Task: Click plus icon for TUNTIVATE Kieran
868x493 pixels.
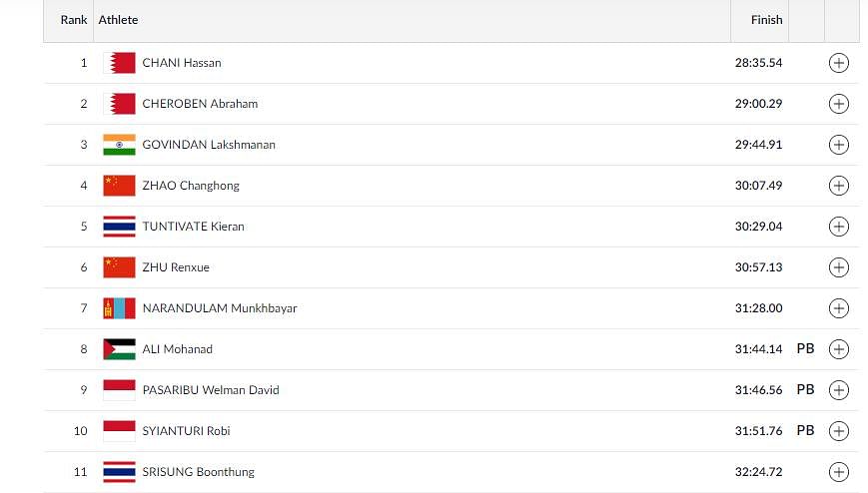Action: click(x=839, y=227)
